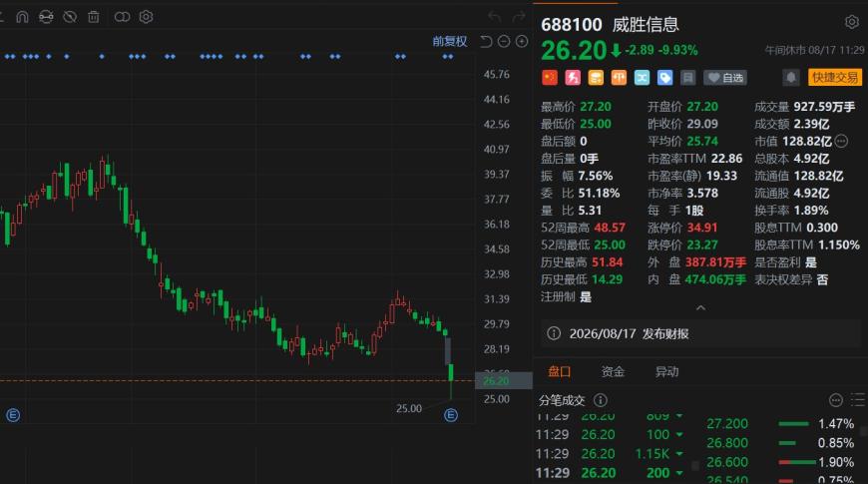Viewport: 868px width, 484px height.
Task: Delete drawings using the trash icon
Action: 94,17
